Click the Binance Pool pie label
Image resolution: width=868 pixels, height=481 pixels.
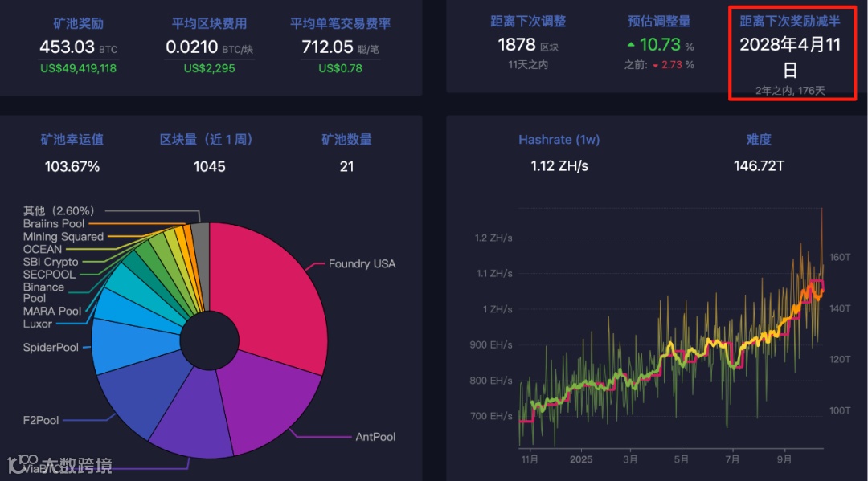43,292
